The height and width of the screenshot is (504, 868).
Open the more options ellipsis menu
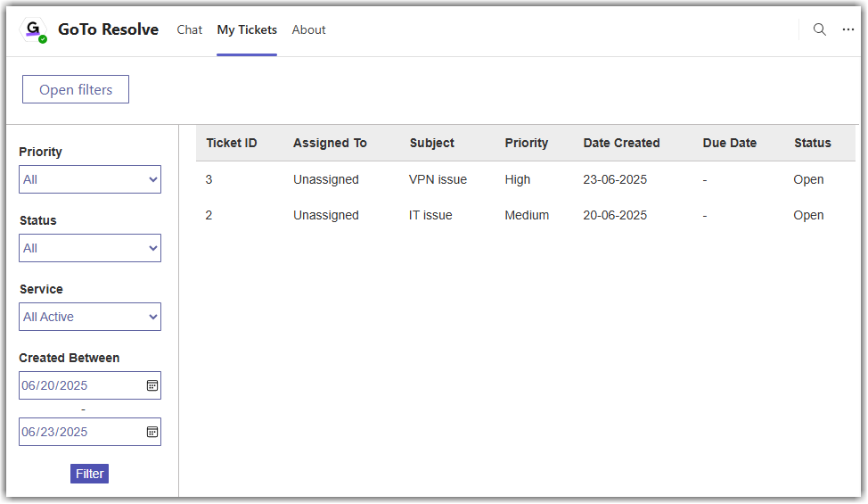click(848, 29)
